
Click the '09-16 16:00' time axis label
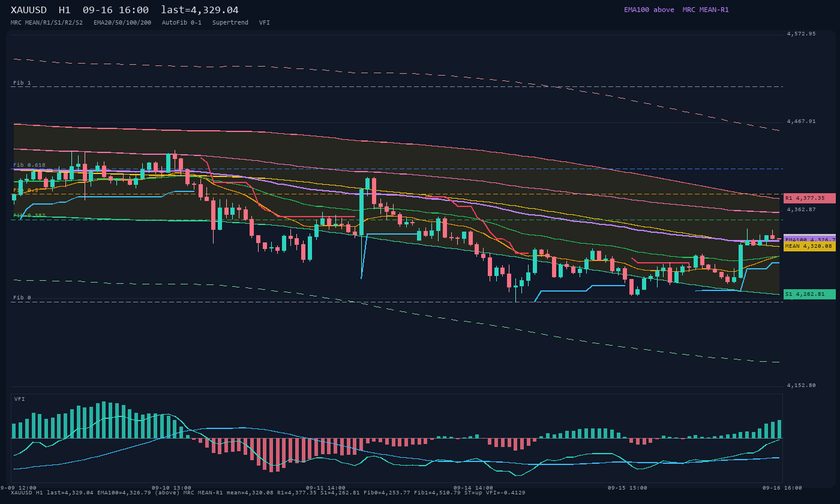(782, 488)
